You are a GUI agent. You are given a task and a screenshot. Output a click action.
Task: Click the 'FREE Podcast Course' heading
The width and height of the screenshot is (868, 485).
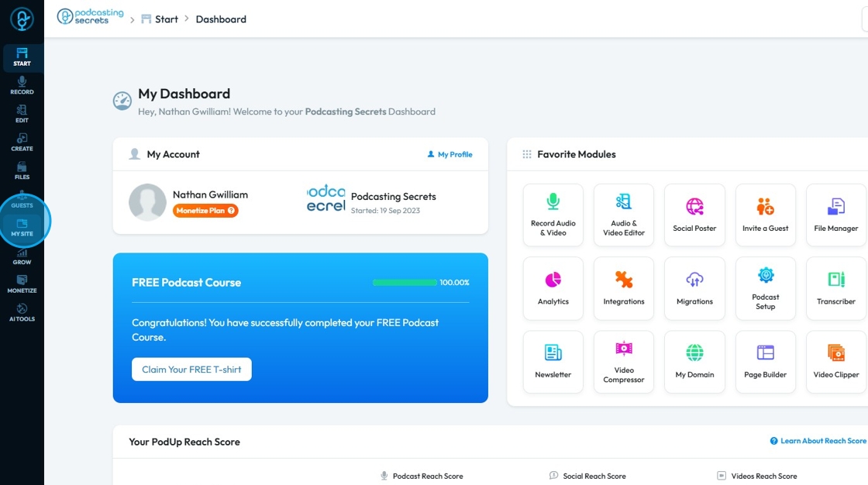pyautogui.click(x=187, y=282)
